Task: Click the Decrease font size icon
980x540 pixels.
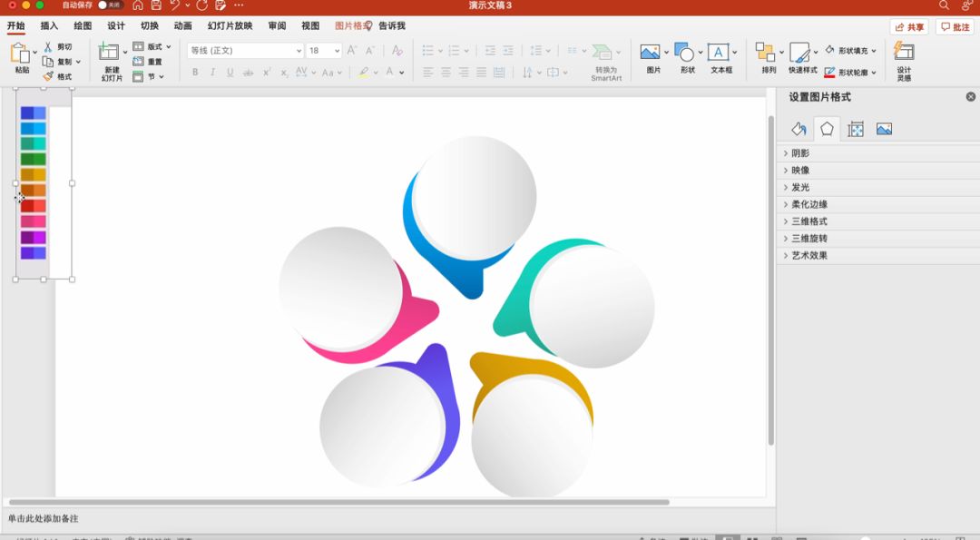Action: click(x=370, y=50)
